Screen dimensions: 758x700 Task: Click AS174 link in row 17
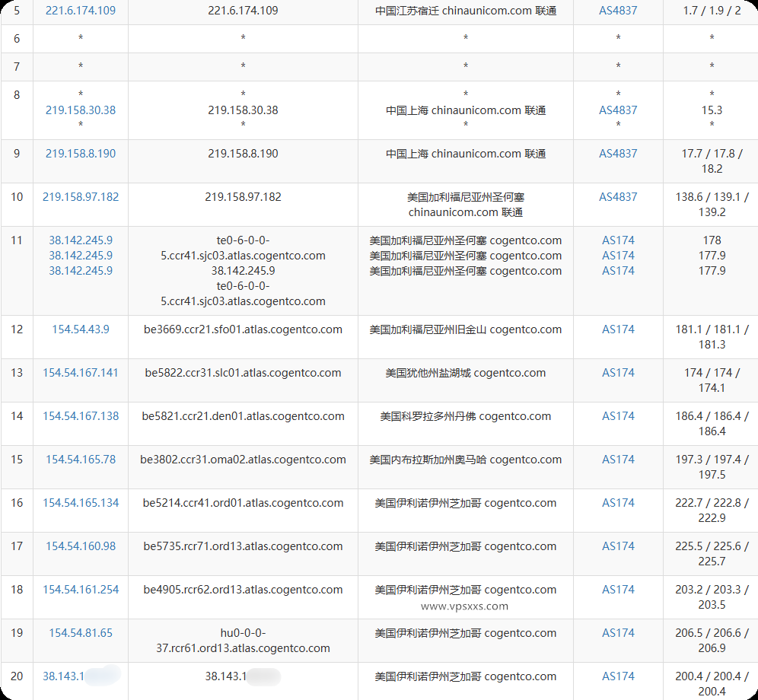[618, 546]
